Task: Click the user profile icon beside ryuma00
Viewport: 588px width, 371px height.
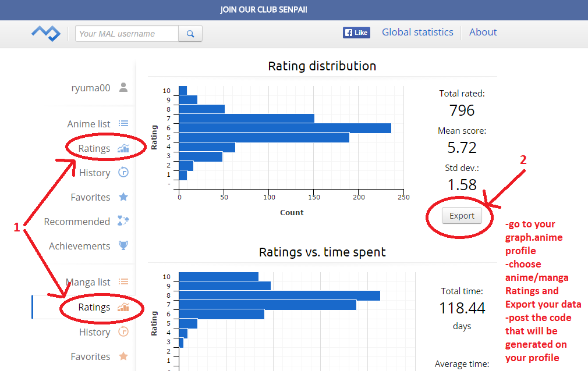Action: [x=123, y=88]
